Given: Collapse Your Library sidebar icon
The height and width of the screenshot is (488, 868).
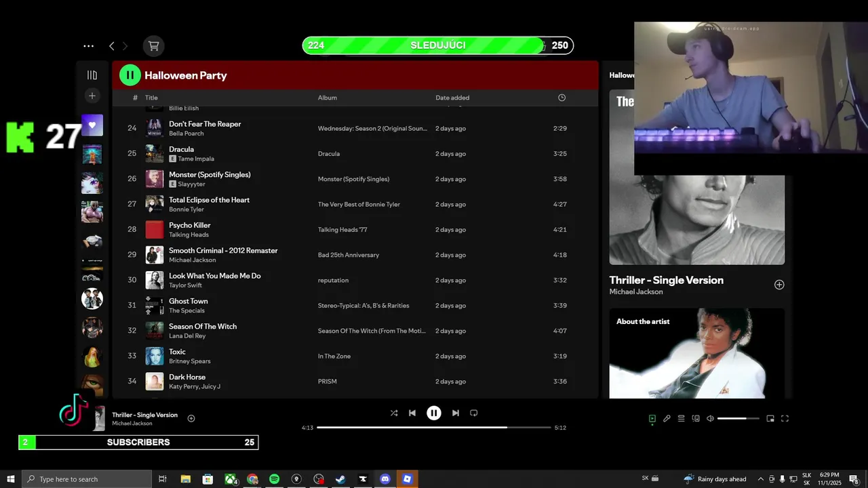Looking at the screenshot, I should tap(92, 75).
